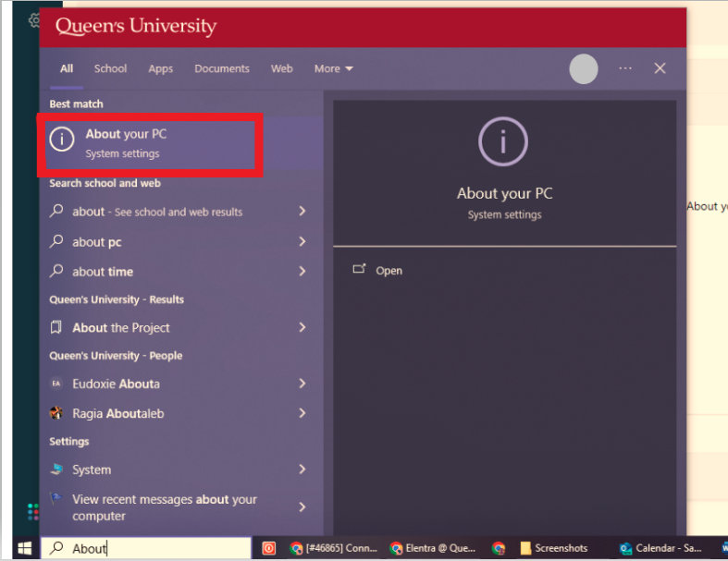Screen dimensions: 728x561
Task: Click the EA initials avatar
Action: tap(56, 384)
